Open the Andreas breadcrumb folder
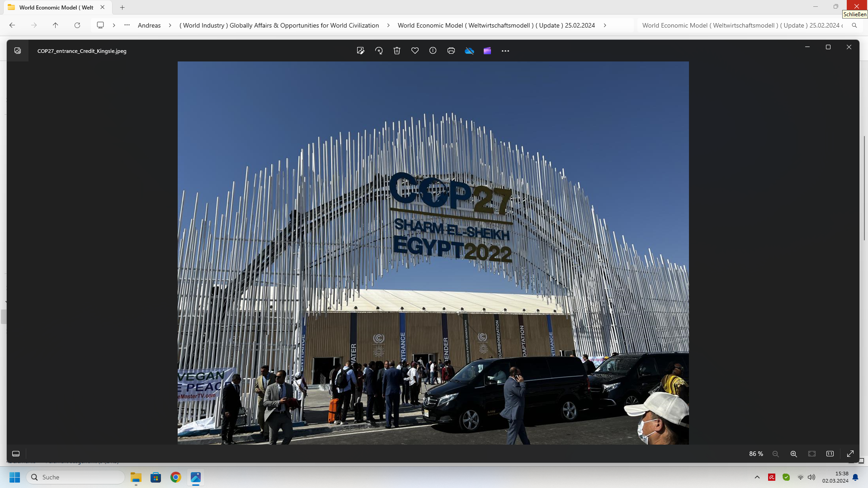This screenshot has height=488, width=868. 149,25
